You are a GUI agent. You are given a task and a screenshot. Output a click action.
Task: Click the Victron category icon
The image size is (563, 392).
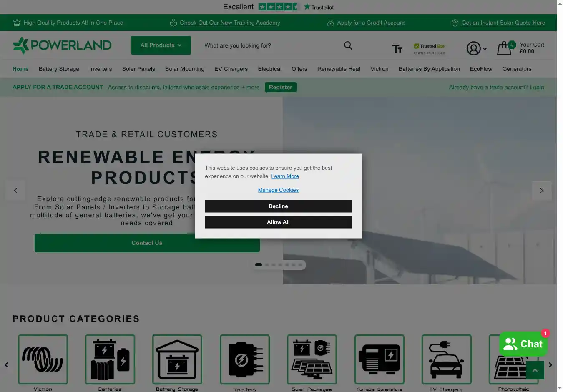point(43,359)
